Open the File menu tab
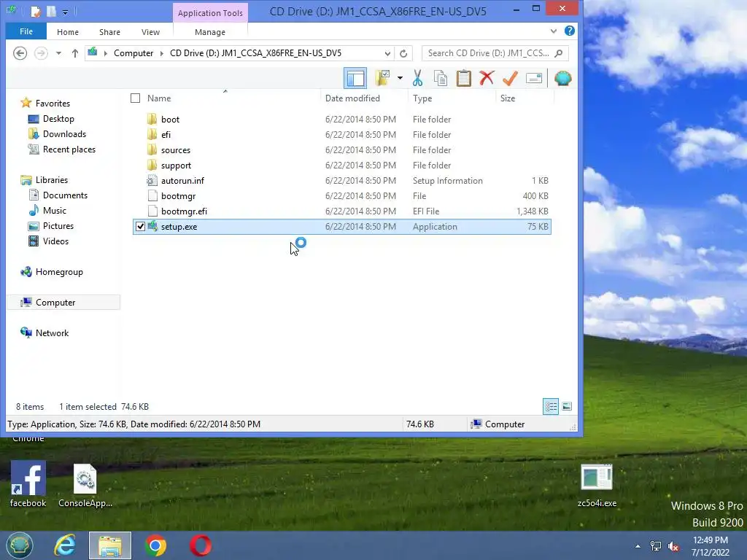The height and width of the screenshot is (560, 747). pos(26,31)
